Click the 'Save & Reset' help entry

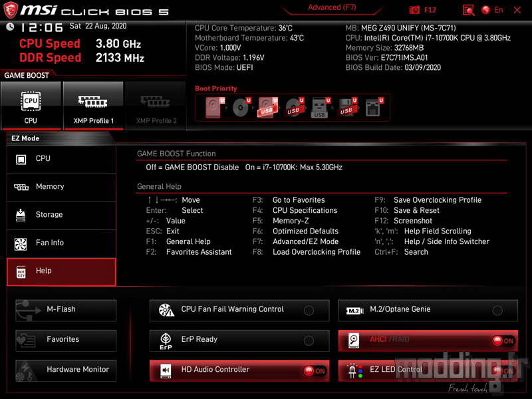click(416, 210)
